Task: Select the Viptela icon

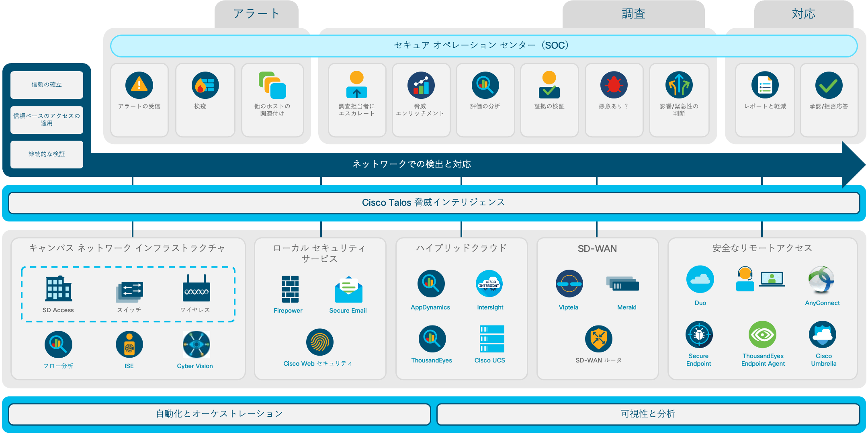Action: click(569, 284)
